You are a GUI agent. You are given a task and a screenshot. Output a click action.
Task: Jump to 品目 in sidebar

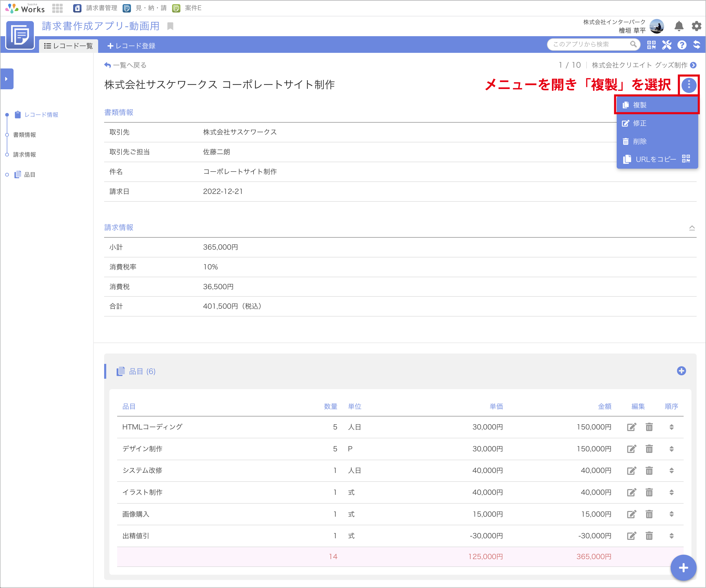[x=25, y=174]
